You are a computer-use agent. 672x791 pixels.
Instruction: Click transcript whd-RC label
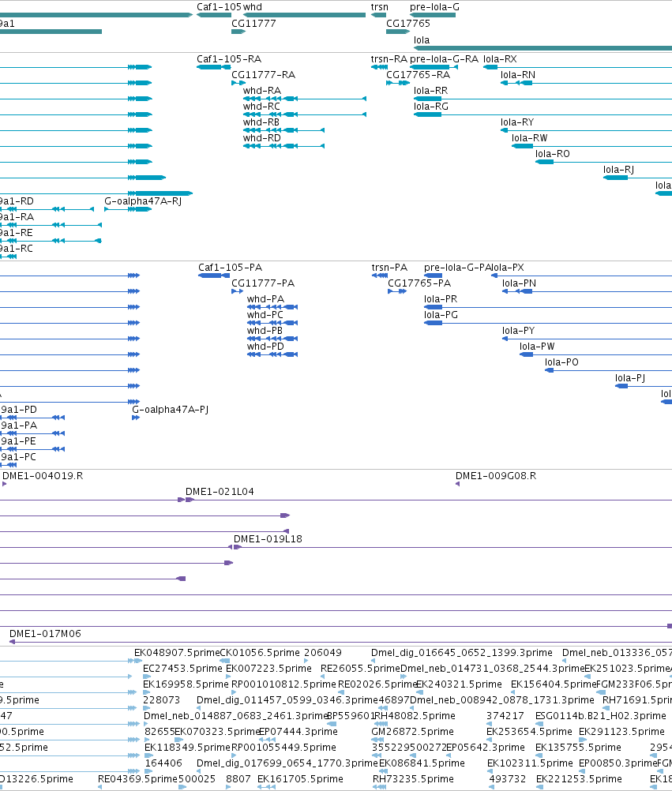tap(261, 107)
